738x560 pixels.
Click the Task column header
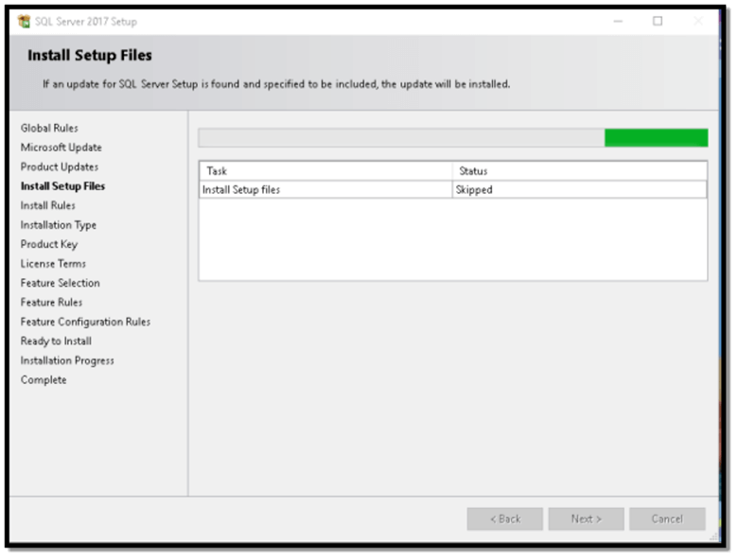tap(325, 171)
